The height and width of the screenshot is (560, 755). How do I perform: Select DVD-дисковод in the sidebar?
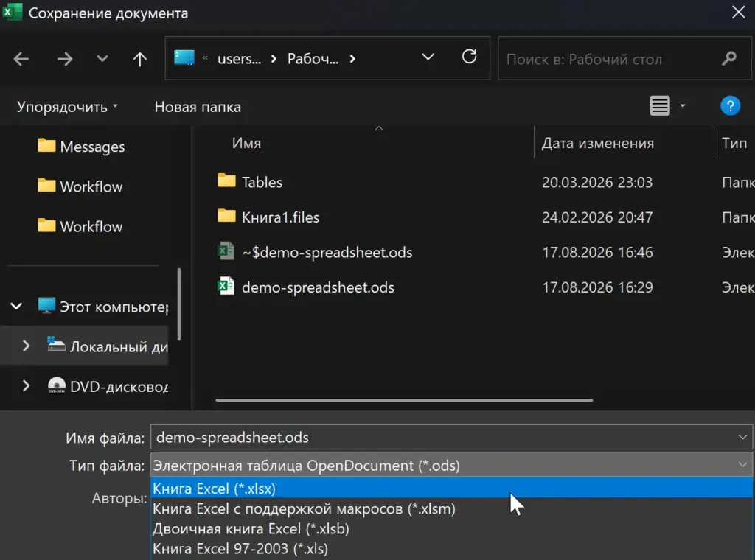click(x=108, y=386)
